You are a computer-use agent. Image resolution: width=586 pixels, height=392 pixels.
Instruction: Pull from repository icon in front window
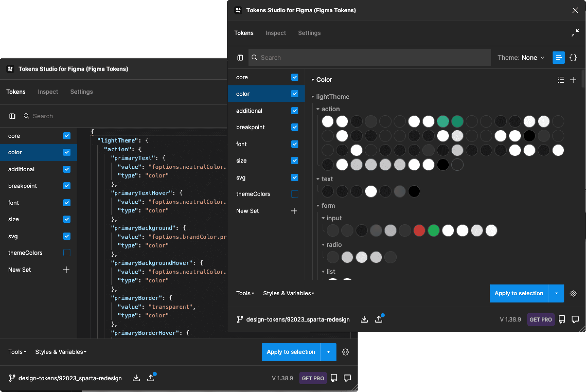click(x=364, y=319)
